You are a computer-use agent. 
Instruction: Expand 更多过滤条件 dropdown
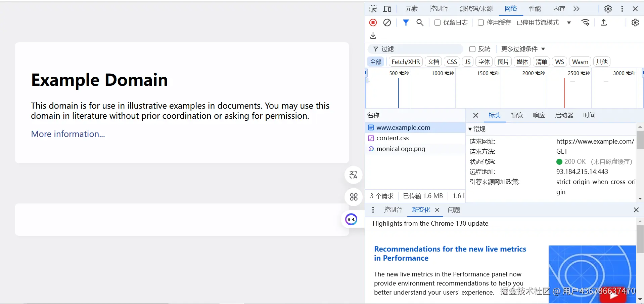pyautogui.click(x=523, y=49)
